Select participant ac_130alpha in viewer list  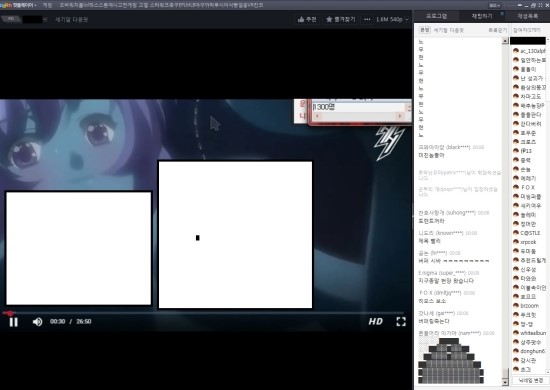[529, 51]
